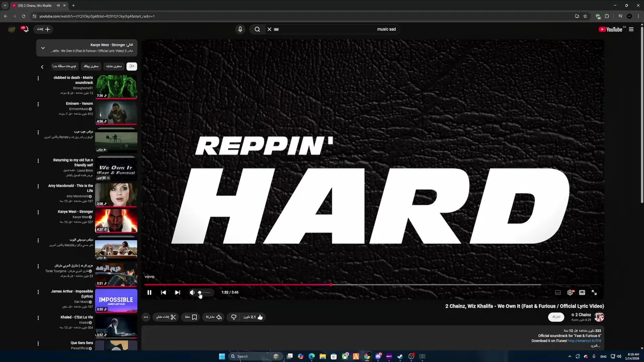Open options menu for Kanye West - Stronger
The image size is (644, 362).
click(x=38, y=212)
